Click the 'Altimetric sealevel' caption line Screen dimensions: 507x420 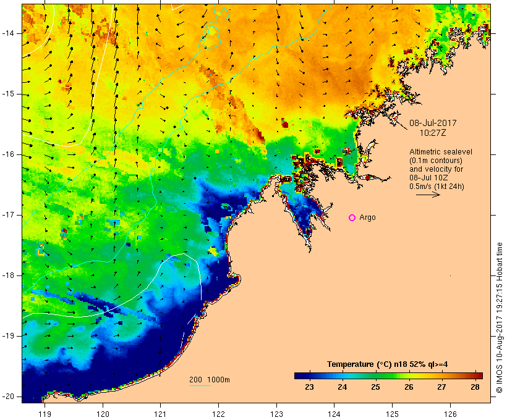[x=441, y=152]
